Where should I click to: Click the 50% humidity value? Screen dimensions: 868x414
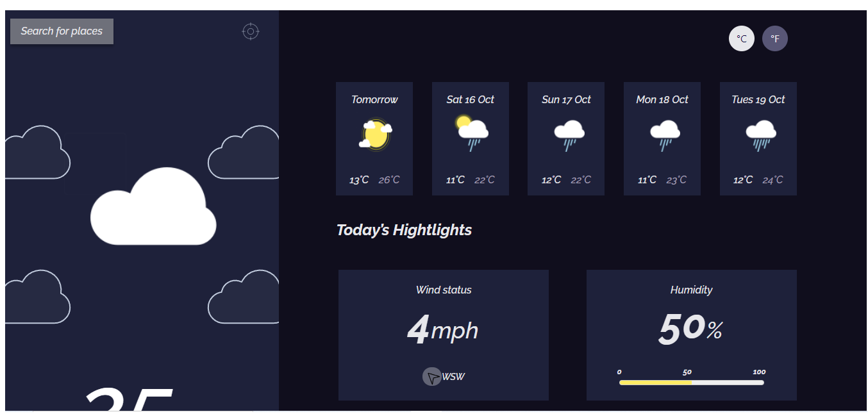[x=691, y=329]
